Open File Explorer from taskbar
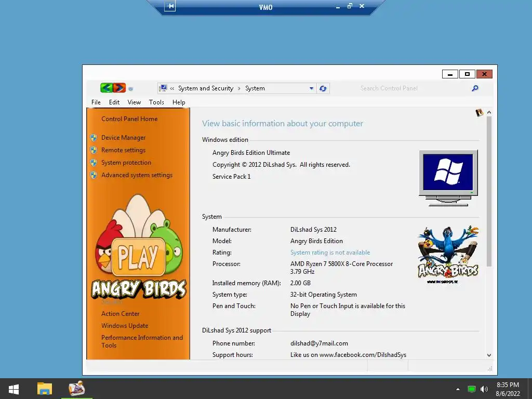This screenshot has height=399, width=532. click(45, 389)
